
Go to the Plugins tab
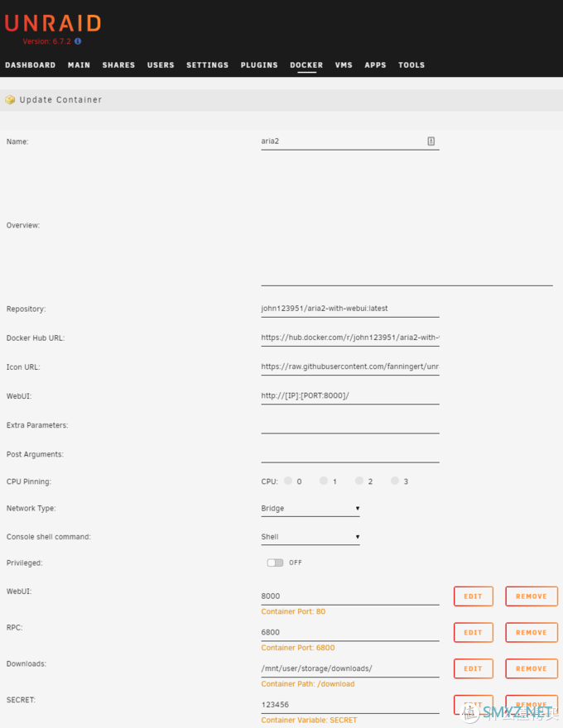[x=259, y=65]
